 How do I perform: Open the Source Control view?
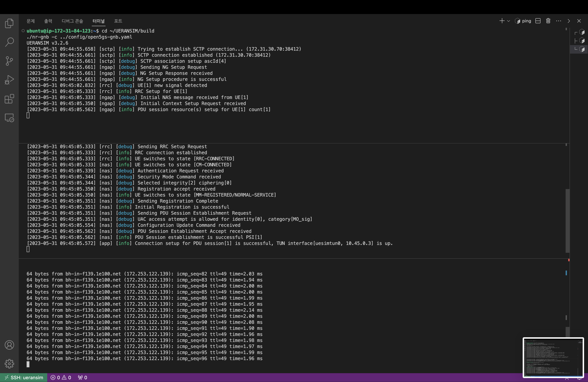[9, 61]
